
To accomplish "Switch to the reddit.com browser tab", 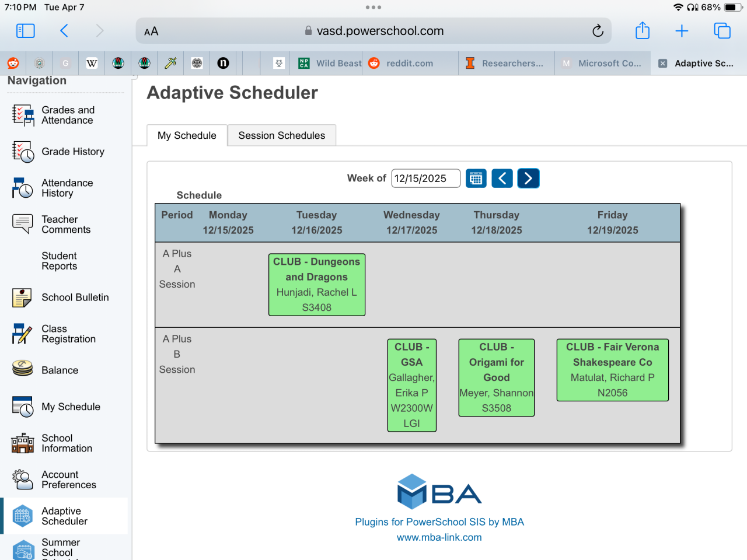I will click(x=409, y=64).
